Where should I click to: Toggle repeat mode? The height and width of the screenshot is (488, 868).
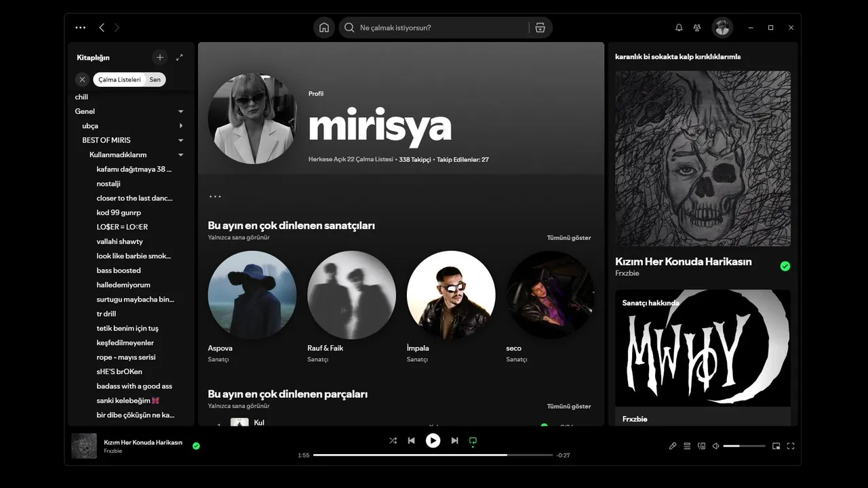(473, 441)
